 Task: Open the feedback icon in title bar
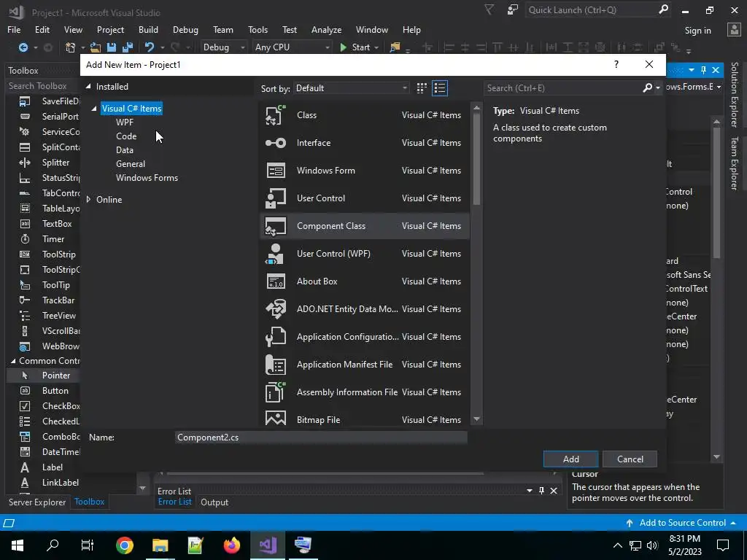click(x=513, y=10)
